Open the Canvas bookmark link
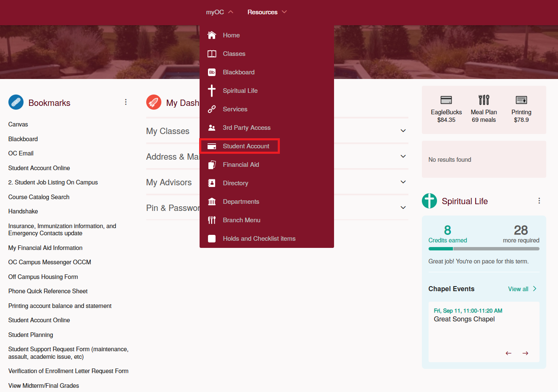Image resolution: width=558 pixels, height=392 pixels. point(18,124)
